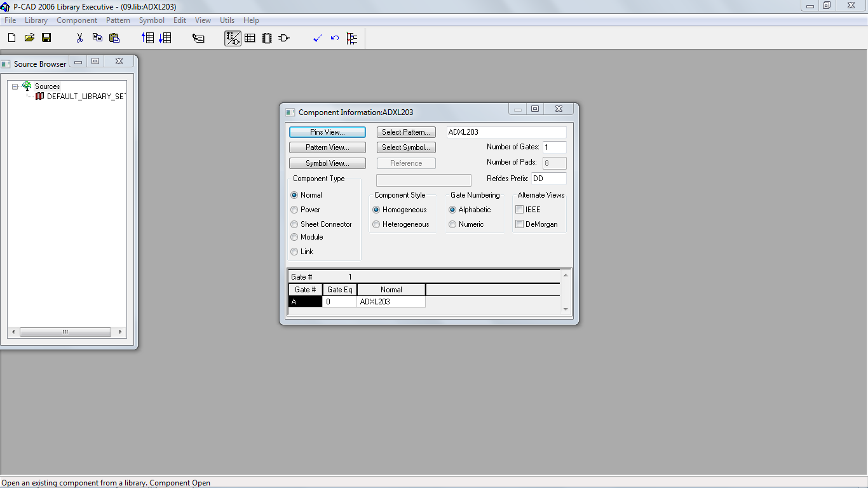Open the View menu
Screen dimensions: 868x488
pos(203,20)
